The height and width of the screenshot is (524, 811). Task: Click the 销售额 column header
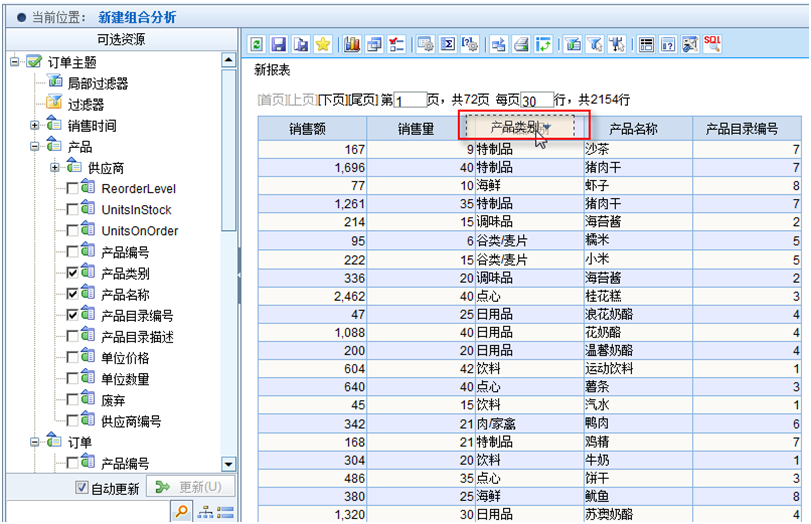(312, 129)
